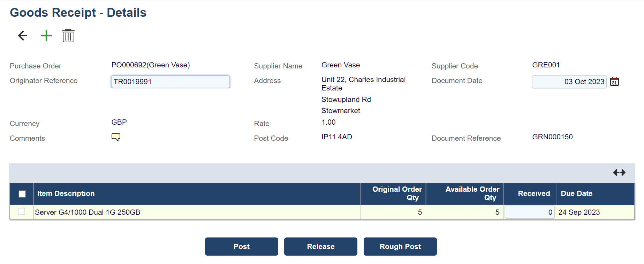Viewport: 644px width, 264px height.
Task: Click the Available Order Qty column header
Action: pos(472,193)
